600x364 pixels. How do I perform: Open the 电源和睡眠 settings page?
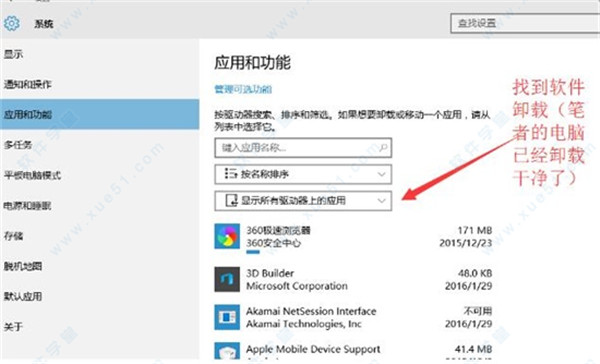[99, 206]
